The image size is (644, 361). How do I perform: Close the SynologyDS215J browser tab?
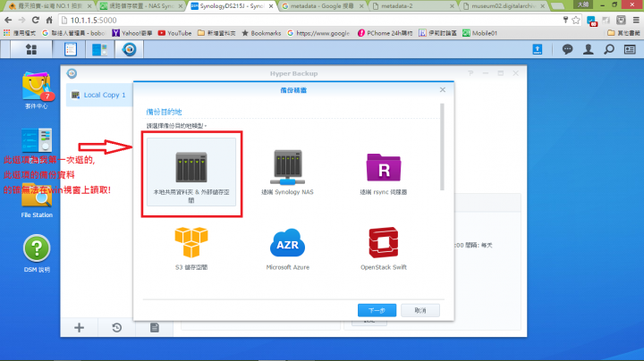[271, 6]
